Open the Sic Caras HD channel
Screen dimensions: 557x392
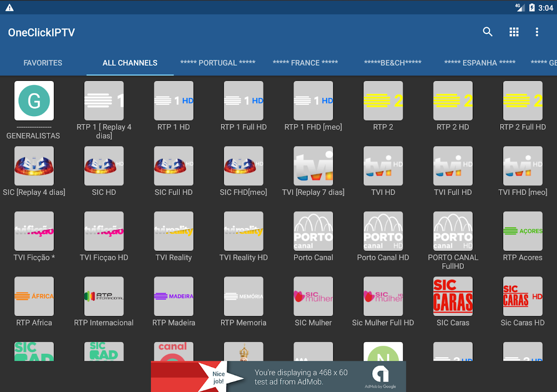coord(523,296)
